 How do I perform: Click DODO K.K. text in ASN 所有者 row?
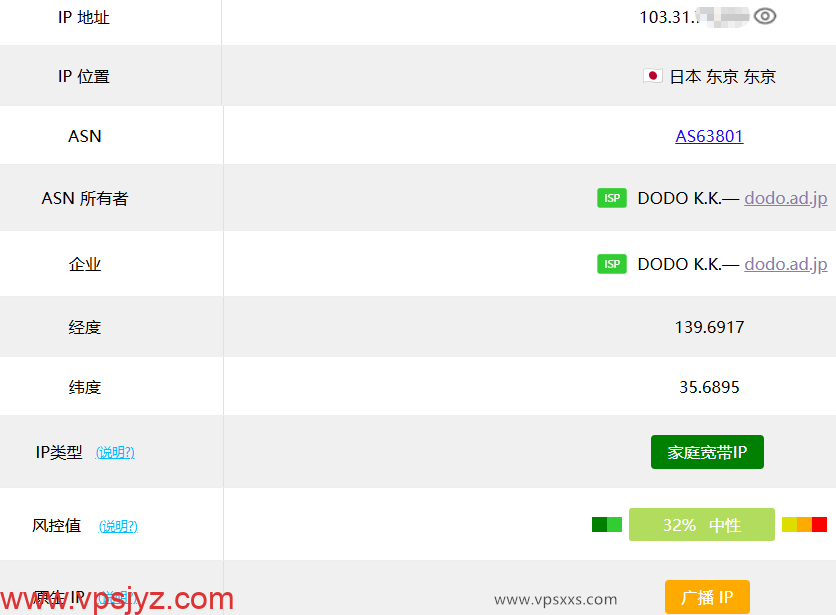pos(679,198)
